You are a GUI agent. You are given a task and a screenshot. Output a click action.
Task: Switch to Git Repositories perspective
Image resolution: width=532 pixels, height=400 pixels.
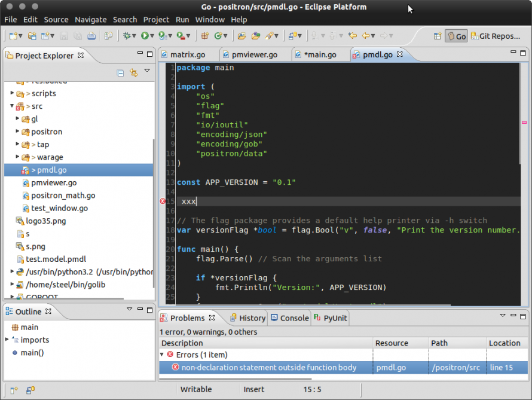coord(496,36)
